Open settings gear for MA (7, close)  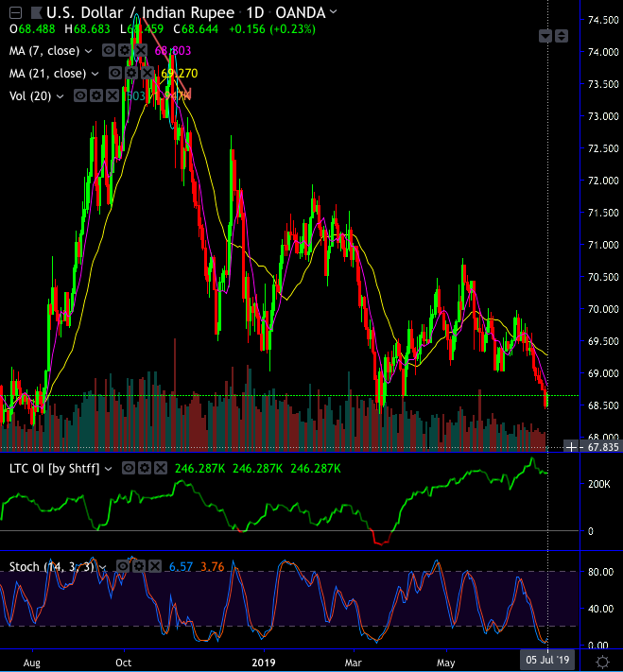125,51
